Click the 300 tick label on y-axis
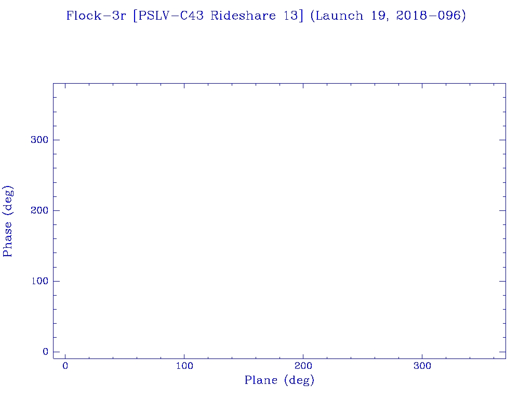Screen dimensions: 532x399 click(x=39, y=140)
